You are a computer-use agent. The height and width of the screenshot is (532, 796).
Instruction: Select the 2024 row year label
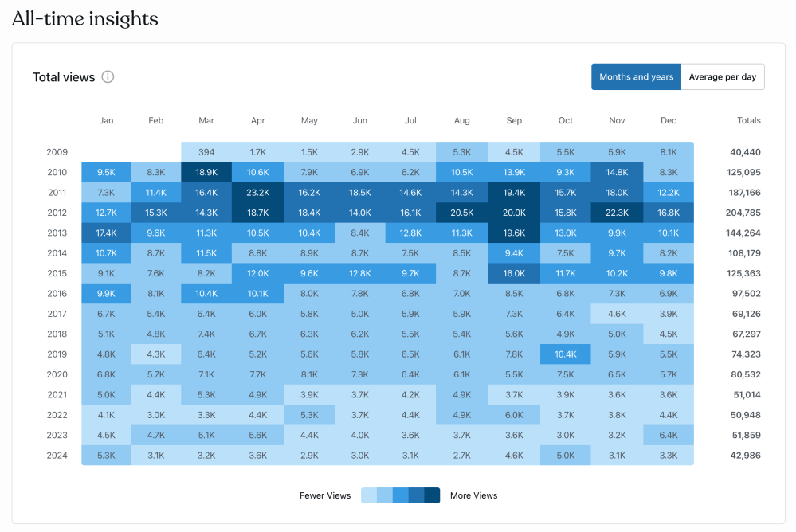pos(57,456)
